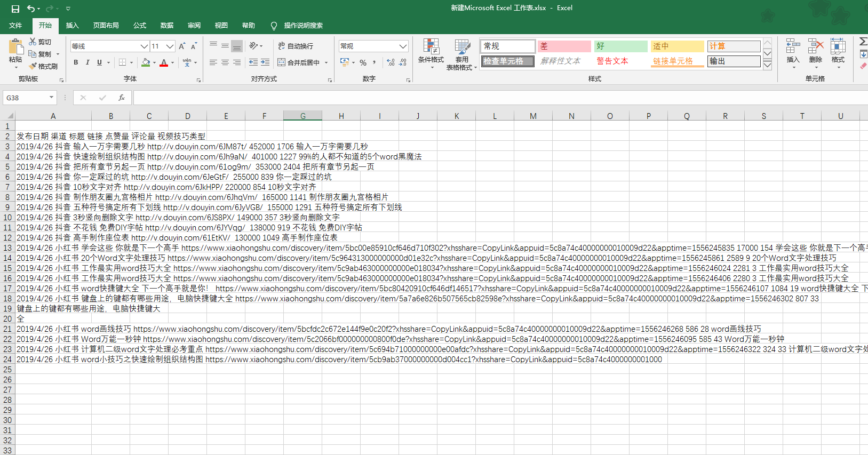Viewport: 868px width, 455px height.
Task: Open Format as Table gallery
Action: click(x=462, y=54)
